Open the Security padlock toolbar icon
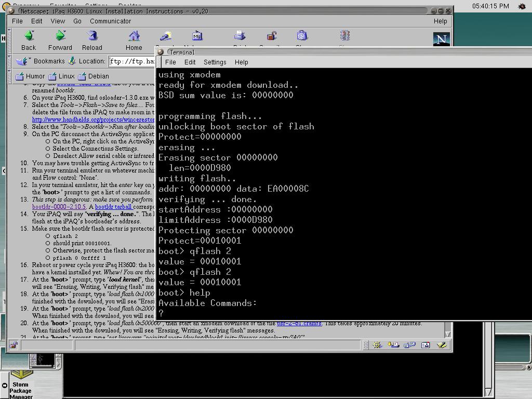532x399 pixels. point(271,36)
